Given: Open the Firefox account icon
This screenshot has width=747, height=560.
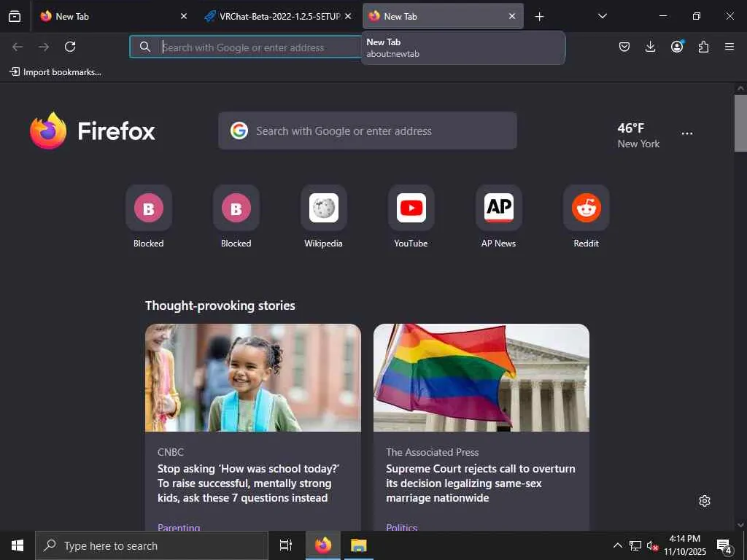Looking at the screenshot, I should pos(677,47).
